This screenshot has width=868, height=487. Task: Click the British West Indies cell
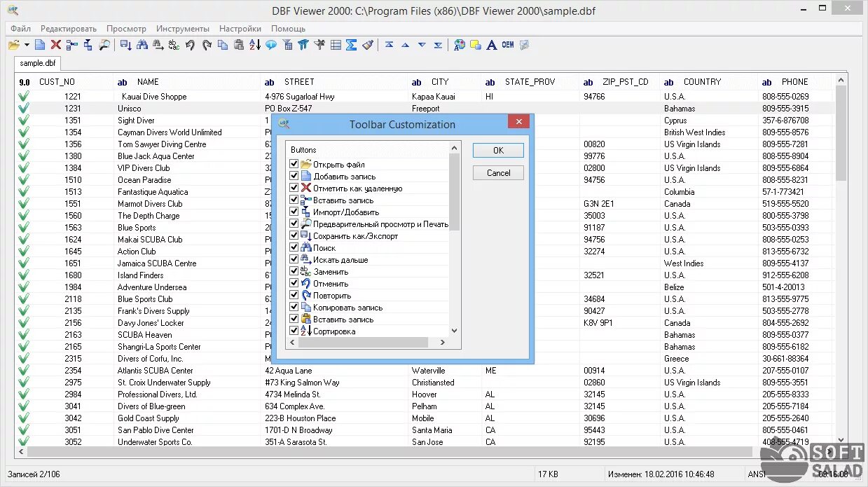(709, 132)
